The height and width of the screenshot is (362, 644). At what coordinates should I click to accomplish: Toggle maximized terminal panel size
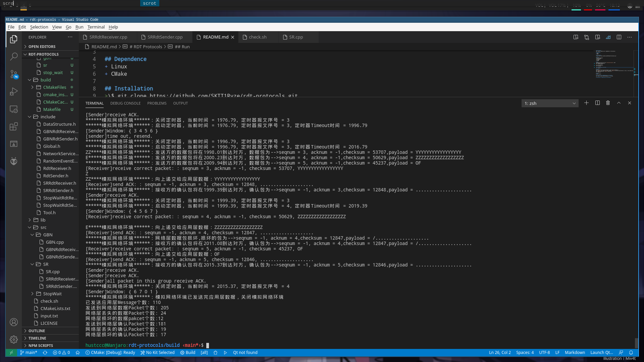(619, 103)
